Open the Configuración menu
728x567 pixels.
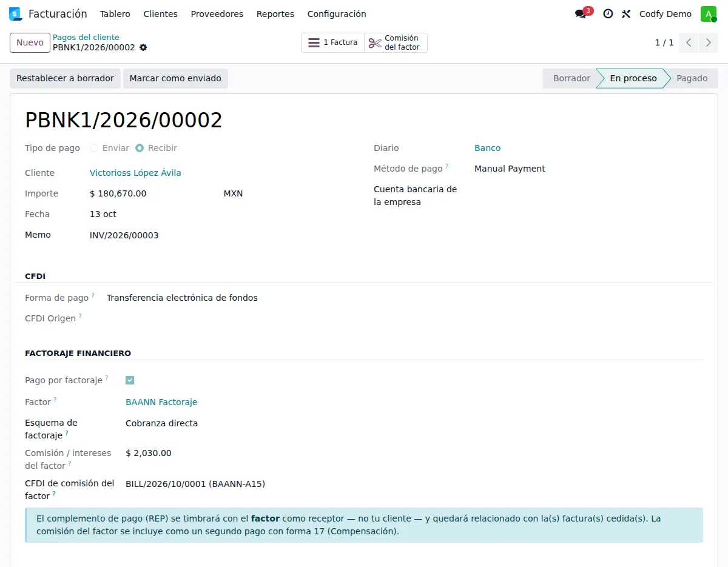(337, 14)
